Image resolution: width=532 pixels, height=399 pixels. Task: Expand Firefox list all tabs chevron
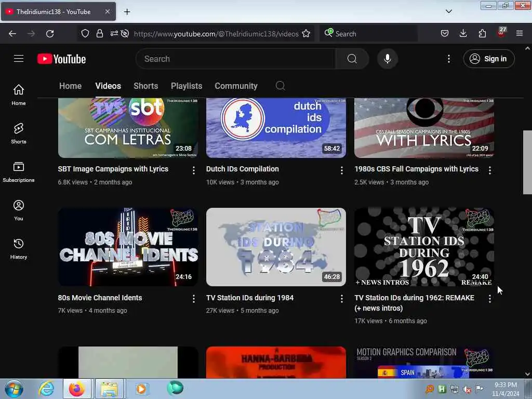pos(449,11)
